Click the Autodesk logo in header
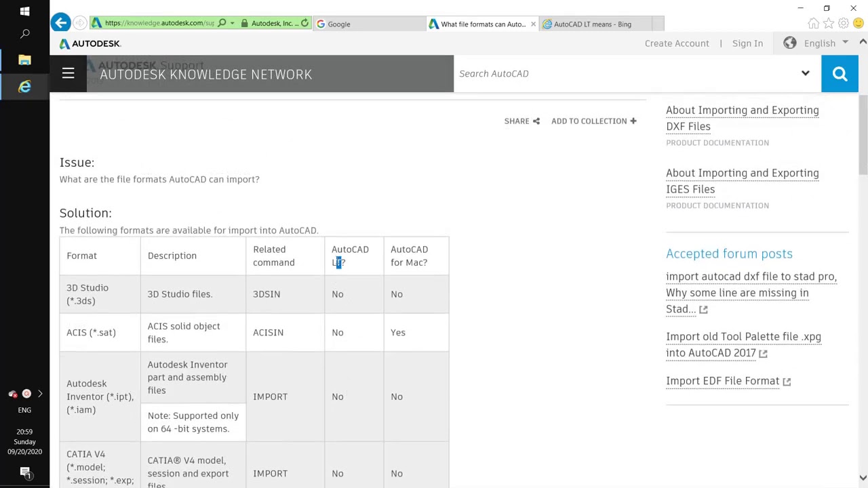 pyautogui.click(x=90, y=43)
